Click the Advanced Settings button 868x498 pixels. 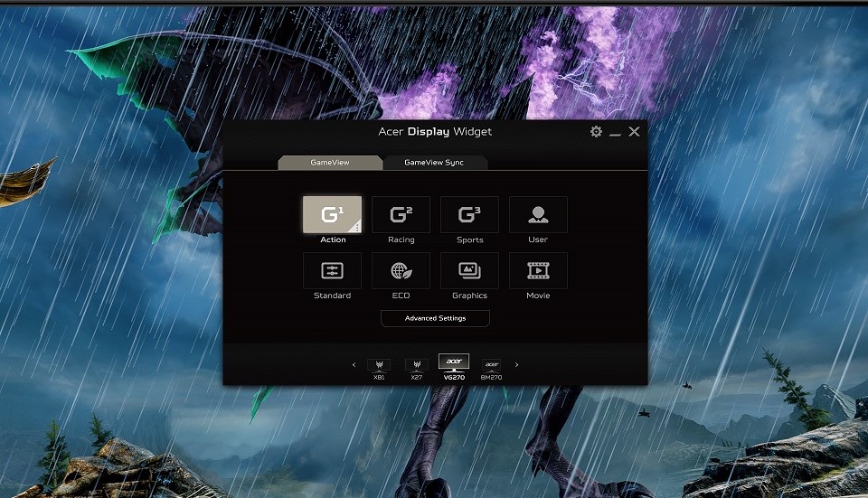[x=435, y=318]
